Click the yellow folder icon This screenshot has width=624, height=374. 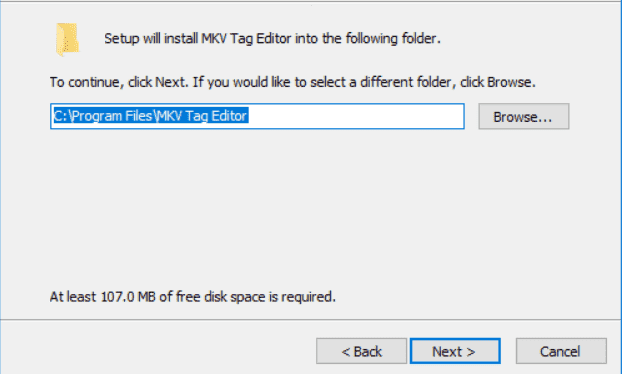point(68,39)
